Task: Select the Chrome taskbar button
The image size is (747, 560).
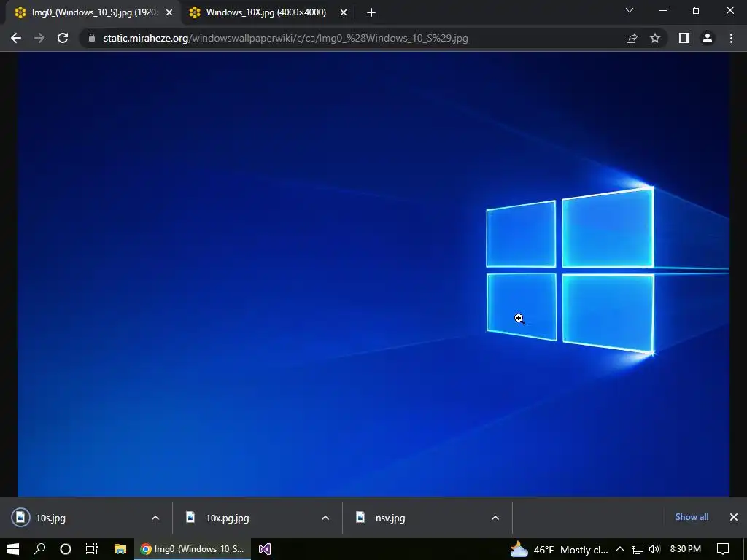Action: [193, 549]
